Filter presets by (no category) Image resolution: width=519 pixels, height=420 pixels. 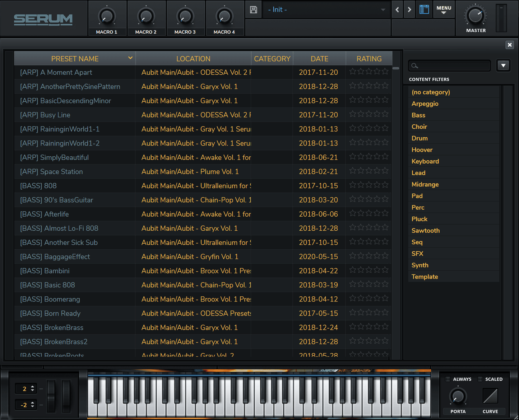point(454,92)
